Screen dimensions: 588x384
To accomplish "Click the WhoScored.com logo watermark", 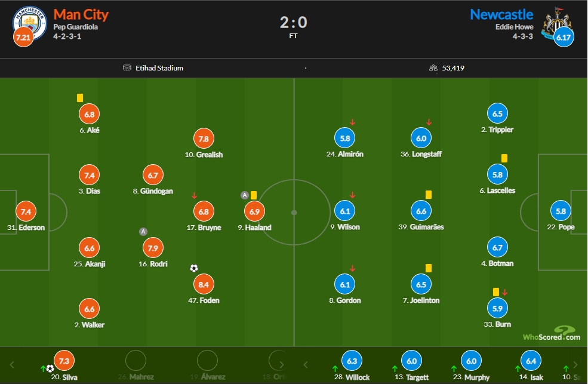I will pyautogui.click(x=552, y=333).
